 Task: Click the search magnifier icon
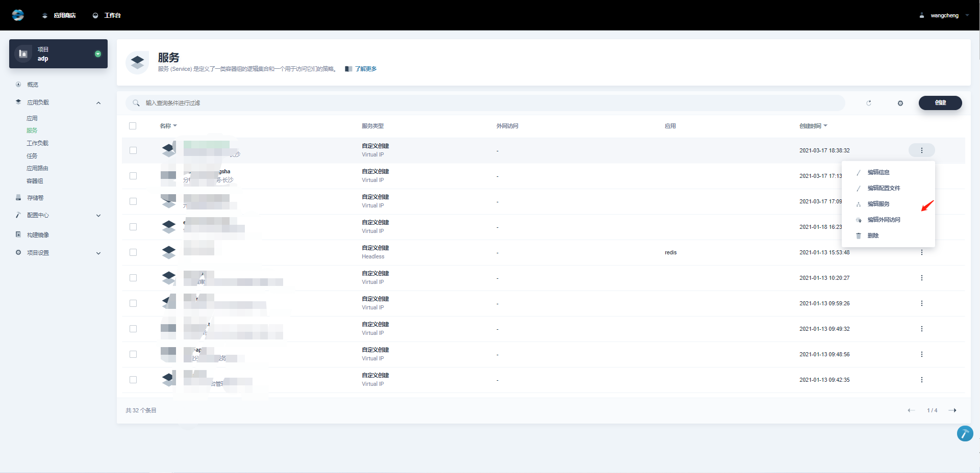coord(136,103)
